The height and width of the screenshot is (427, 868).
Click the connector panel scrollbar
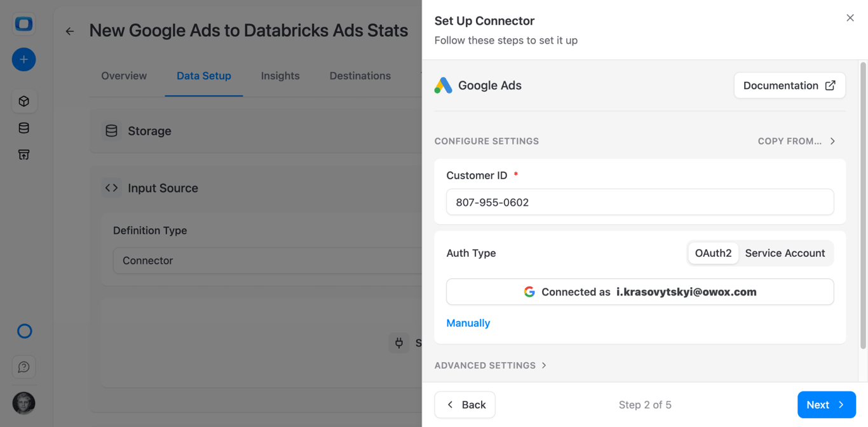pyautogui.click(x=863, y=205)
